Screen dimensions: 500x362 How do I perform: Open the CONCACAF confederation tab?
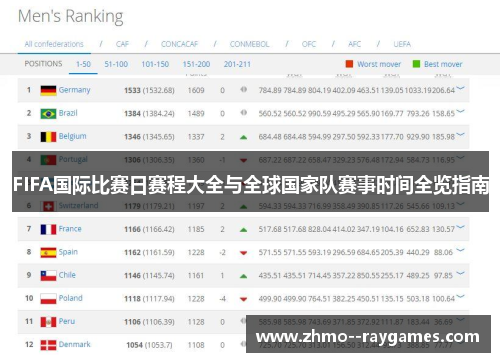pyautogui.click(x=179, y=44)
